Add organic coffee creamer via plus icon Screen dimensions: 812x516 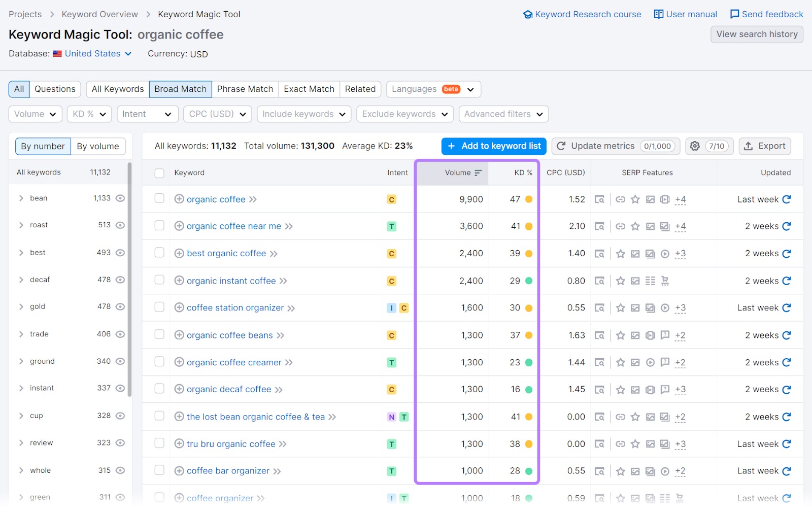point(179,362)
